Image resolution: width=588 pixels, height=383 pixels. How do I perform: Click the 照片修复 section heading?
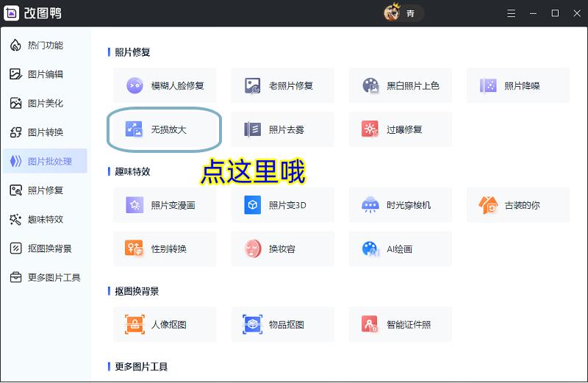point(132,52)
